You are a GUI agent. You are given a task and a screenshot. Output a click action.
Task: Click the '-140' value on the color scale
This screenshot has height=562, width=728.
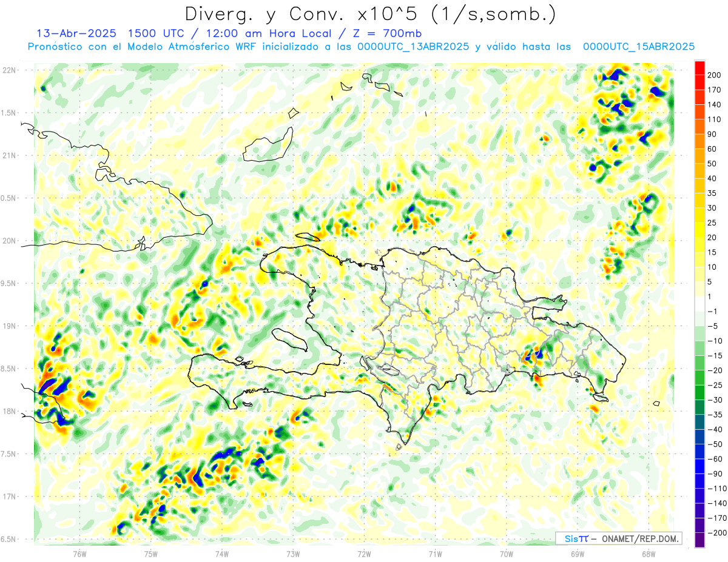(716, 504)
